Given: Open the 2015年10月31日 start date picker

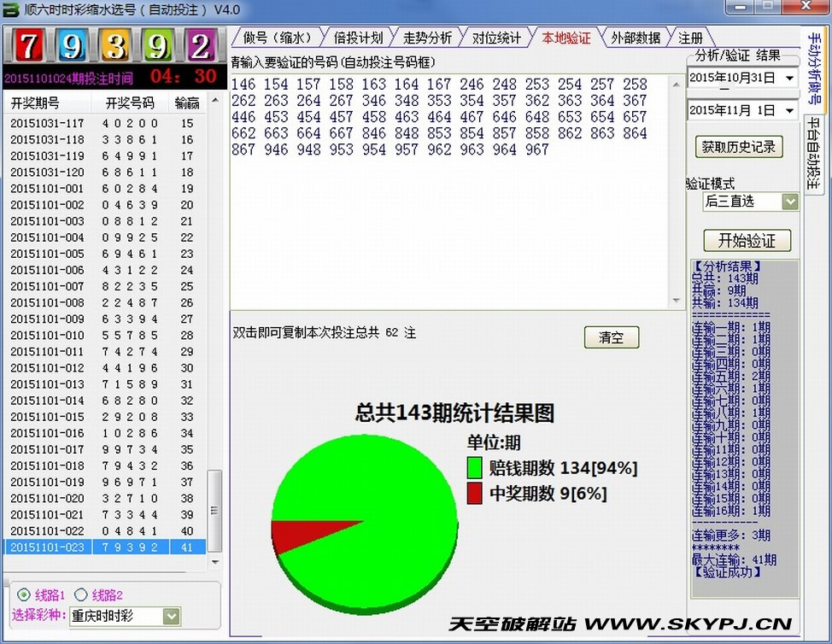Looking at the screenshot, I should [788, 79].
